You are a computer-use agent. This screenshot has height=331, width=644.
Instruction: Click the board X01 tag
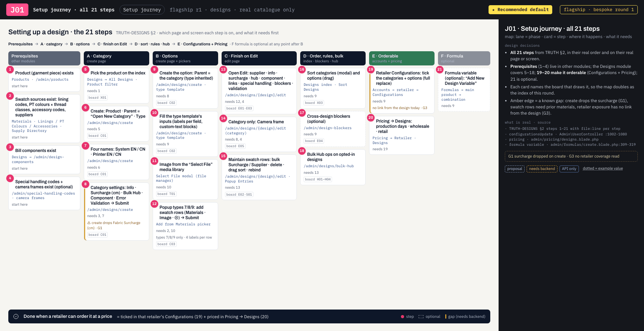(98, 98)
